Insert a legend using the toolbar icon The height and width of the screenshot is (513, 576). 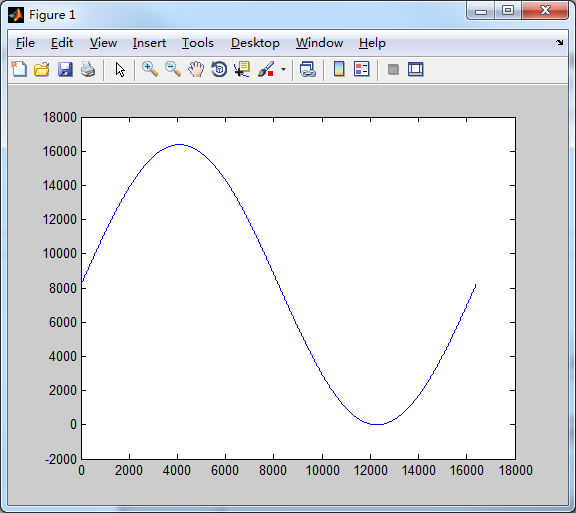tap(362, 69)
